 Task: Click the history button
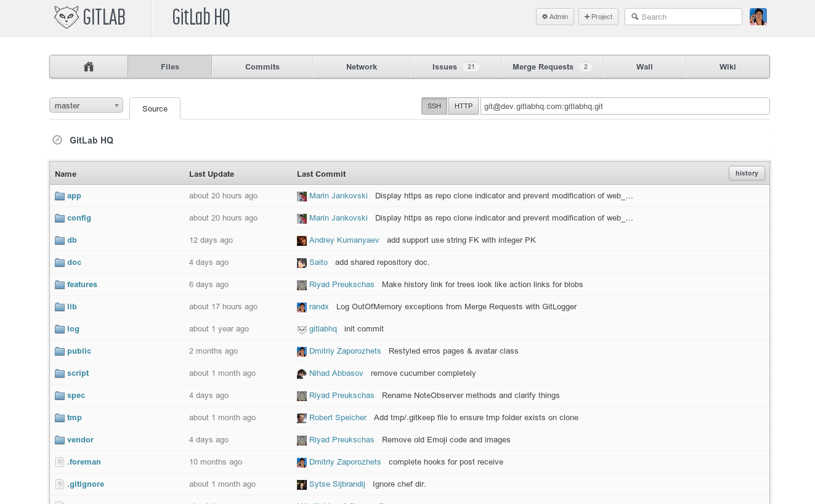747,173
